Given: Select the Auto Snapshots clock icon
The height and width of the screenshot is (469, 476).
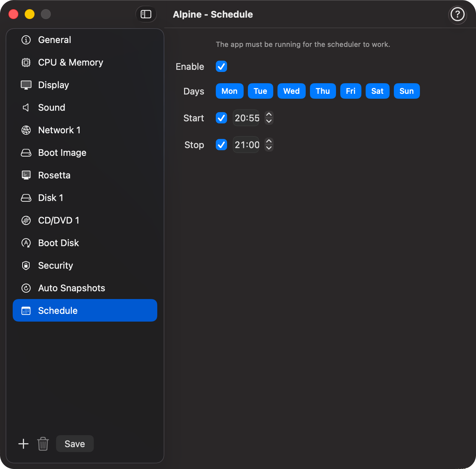Looking at the screenshot, I should (x=26, y=288).
